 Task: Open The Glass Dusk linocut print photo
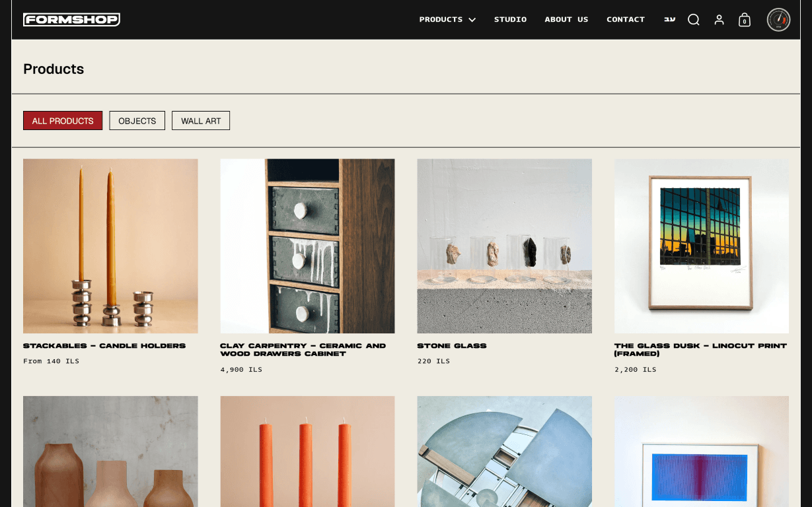[x=701, y=245]
